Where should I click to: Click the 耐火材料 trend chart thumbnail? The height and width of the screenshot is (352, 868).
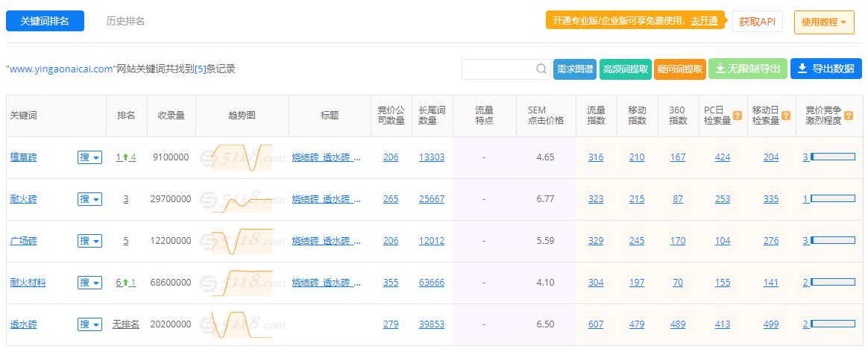pyautogui.click(x=242, y=283)
